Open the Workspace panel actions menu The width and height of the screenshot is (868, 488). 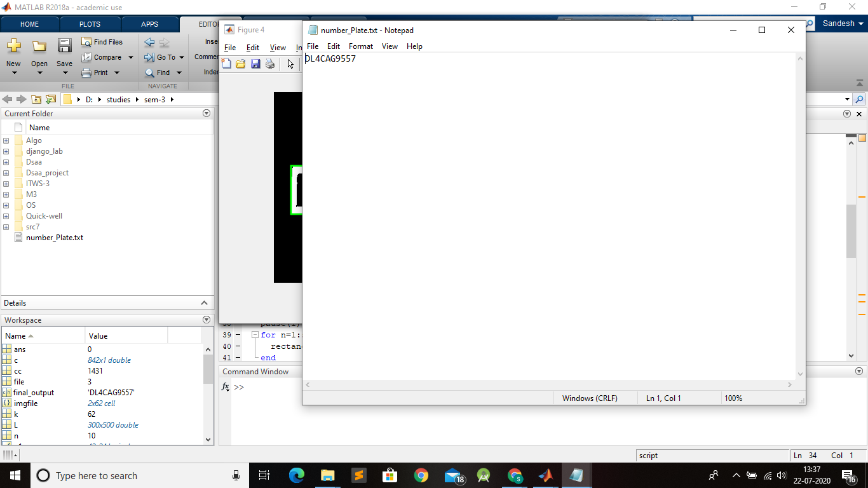(x=207, y=320)
